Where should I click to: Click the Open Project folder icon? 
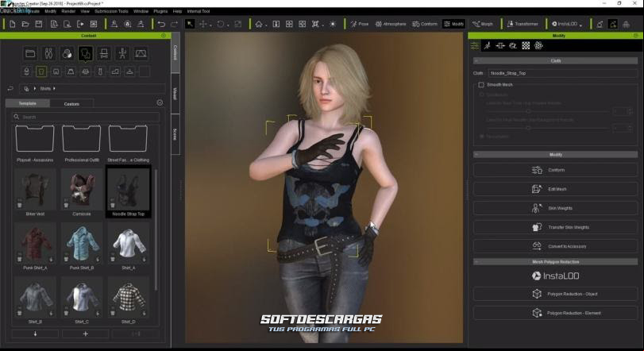[x=25, y=25]
